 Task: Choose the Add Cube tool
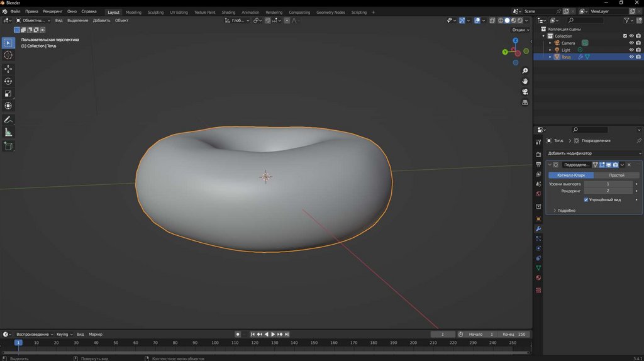click(x=8, y=146)
